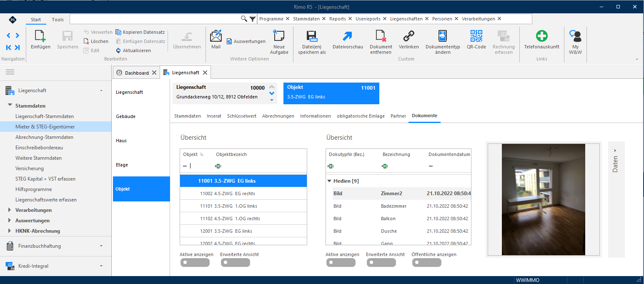Open the My W&W icon
The image size is (644, 284).
point(575,36)
